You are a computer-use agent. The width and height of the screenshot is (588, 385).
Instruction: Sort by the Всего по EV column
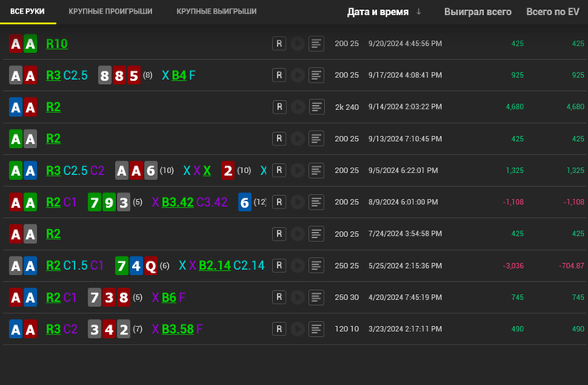(551, 12)
